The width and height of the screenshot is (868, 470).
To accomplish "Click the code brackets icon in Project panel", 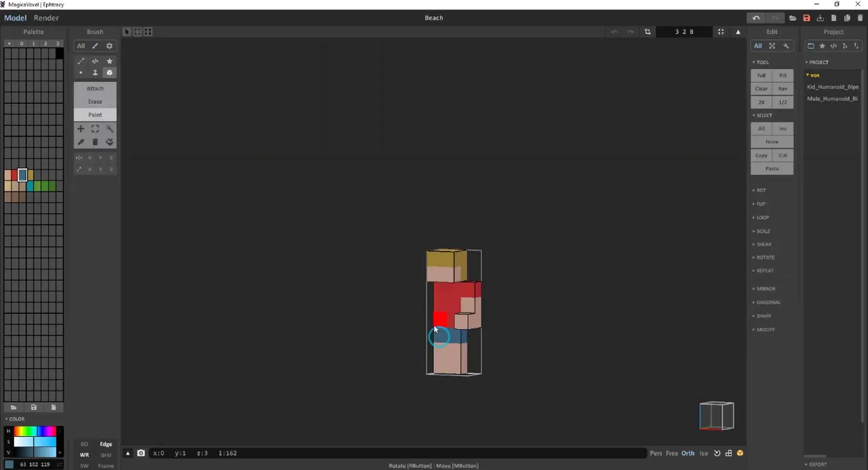I will pos(833,46).
